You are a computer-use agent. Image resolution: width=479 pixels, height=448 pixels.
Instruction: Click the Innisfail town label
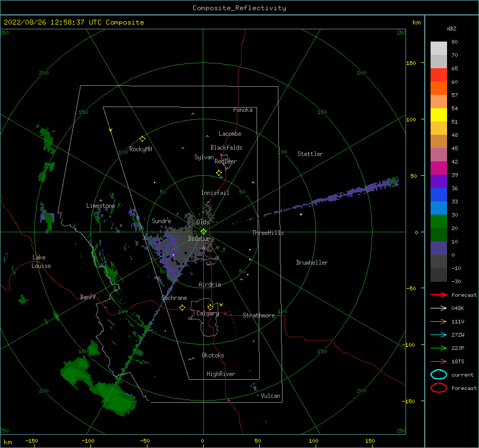point(215,193)
